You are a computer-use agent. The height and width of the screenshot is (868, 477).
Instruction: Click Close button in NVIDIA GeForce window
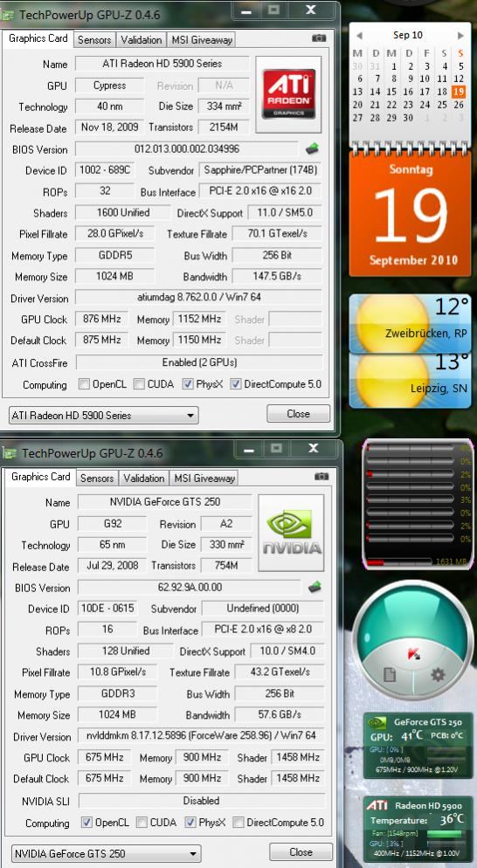pyautogui.click(x=301, y=852)
